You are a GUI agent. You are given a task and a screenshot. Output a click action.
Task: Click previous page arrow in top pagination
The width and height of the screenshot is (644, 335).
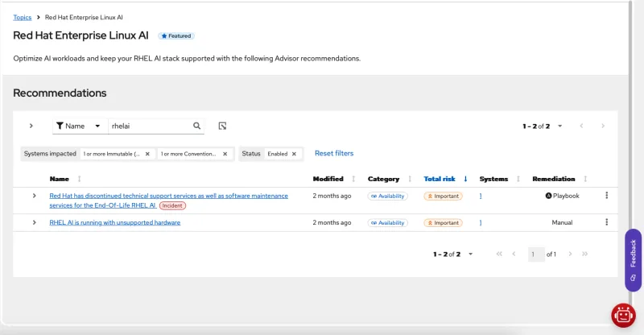[581, 126]
